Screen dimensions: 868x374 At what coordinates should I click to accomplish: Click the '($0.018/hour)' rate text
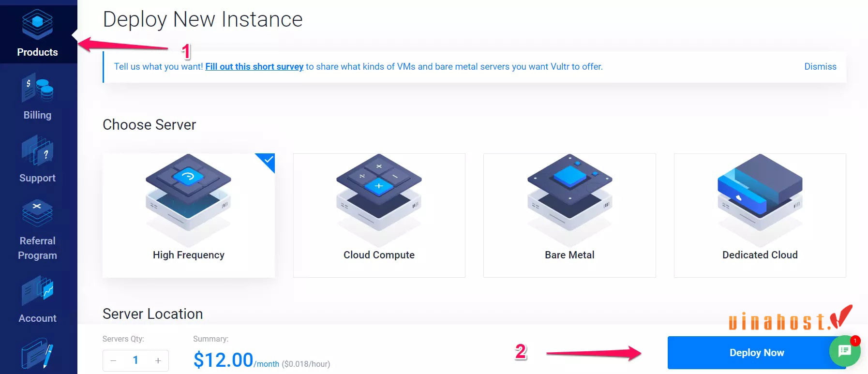[x=306, y=364]
